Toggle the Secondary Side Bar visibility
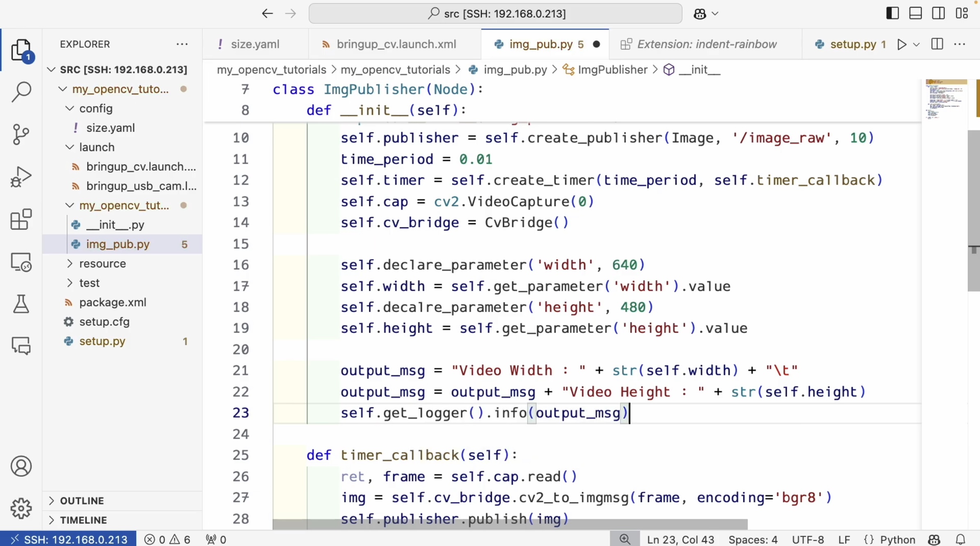Image resolution: width=980 pixels, height=546 pixels. click(x=938, y=14)
